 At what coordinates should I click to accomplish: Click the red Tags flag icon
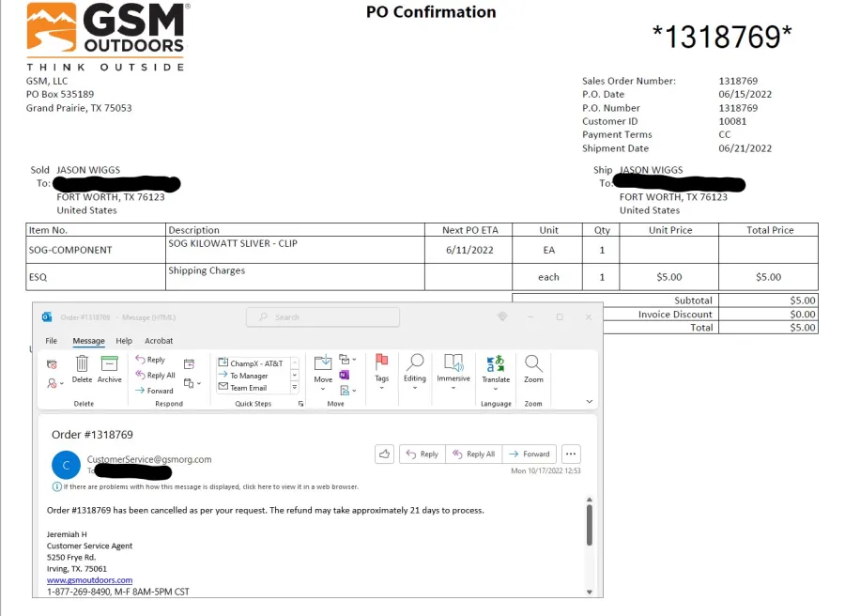point(382,364)
